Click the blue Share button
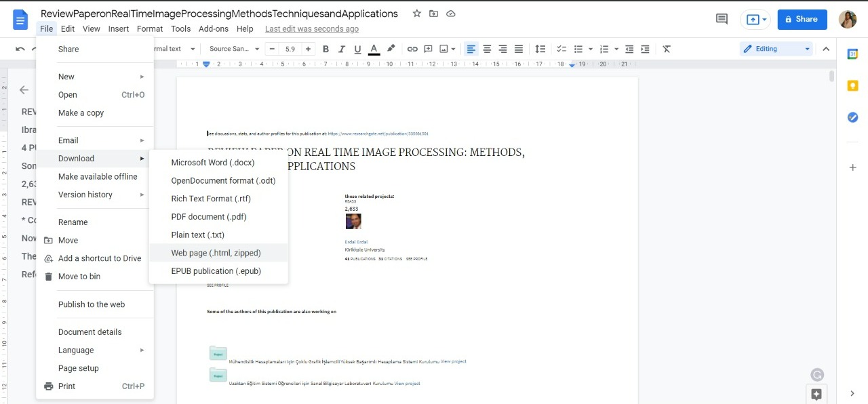This screenshot has height=404, width=868. coord(802,20)
